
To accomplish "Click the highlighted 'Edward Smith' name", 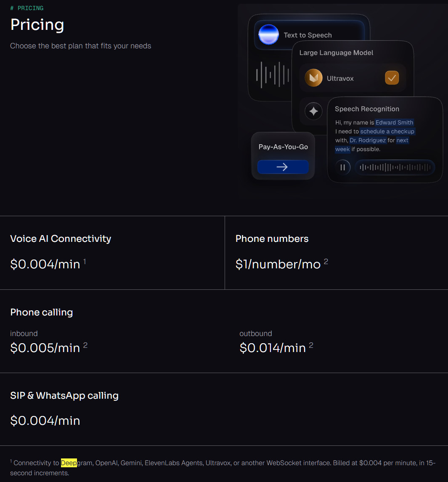I will pos(394,122).
